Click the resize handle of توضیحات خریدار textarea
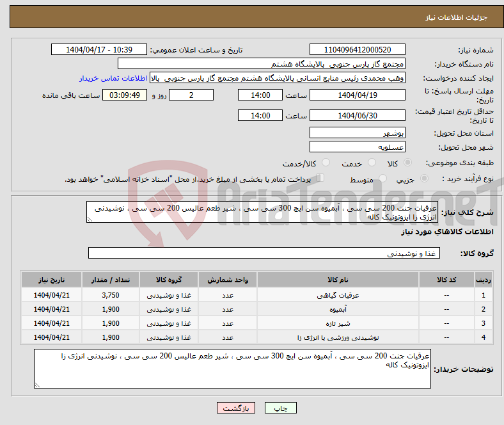Screen dimensions: 504x425 (x=37, y=385)
